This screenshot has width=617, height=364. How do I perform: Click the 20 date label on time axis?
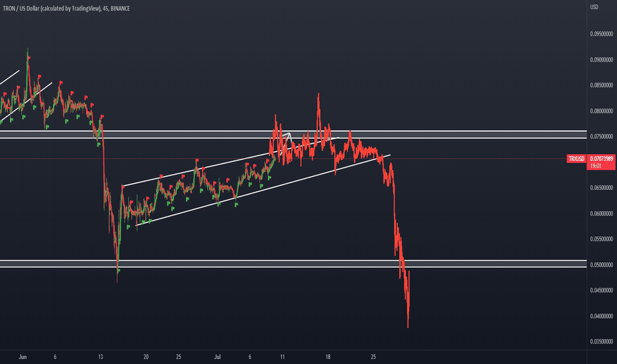pyautogui.click(x=146, y=357)
